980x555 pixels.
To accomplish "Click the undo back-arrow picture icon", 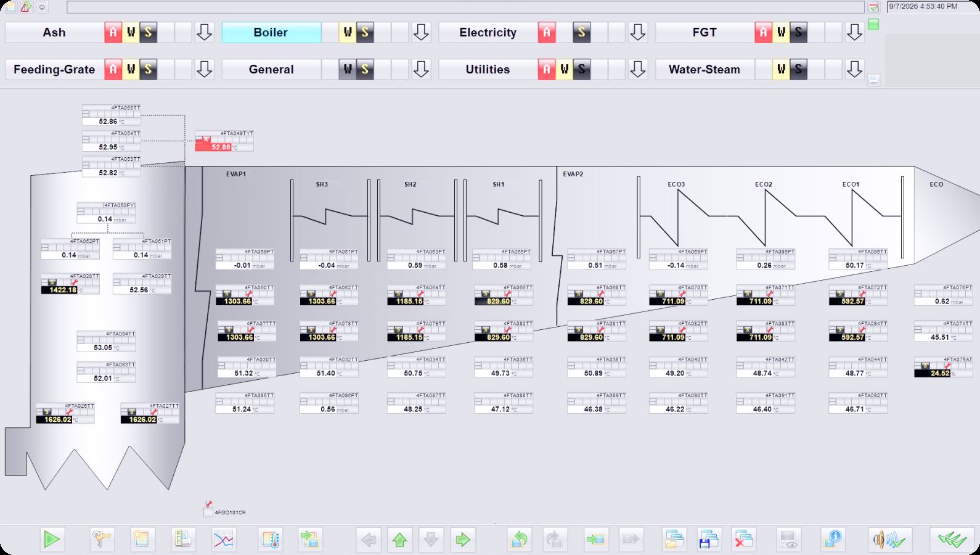I will pyautogui.click(x=520, y=540).
